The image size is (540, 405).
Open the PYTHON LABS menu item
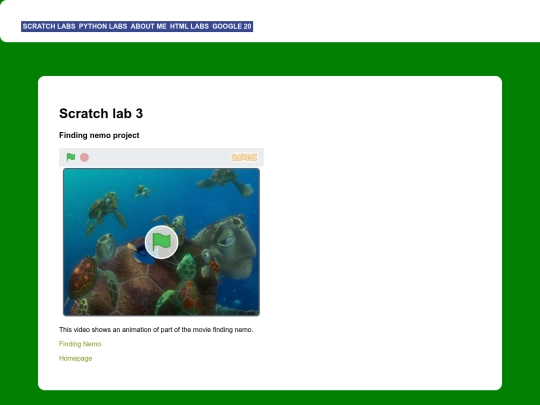(x=103, y=27)
